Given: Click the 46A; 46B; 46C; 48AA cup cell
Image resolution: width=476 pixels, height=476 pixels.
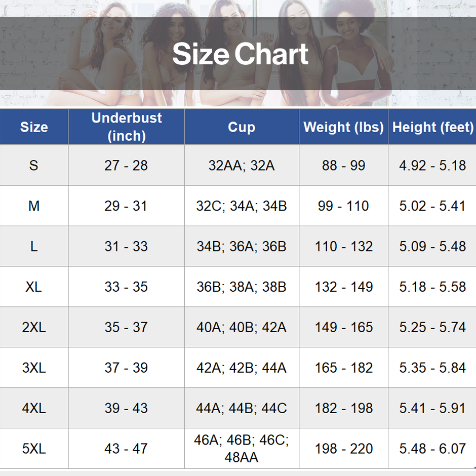Looking at the screenshot, I should pos(242,449).
